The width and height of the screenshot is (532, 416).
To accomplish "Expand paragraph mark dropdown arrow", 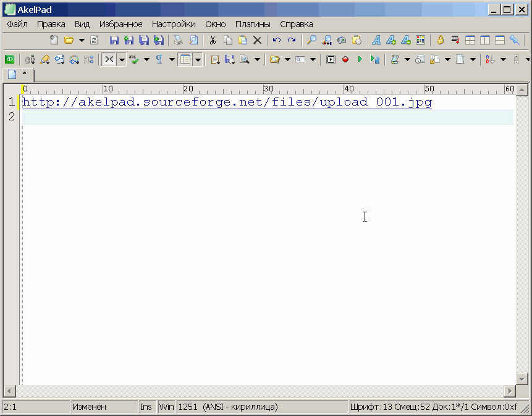I will (172, 60).
